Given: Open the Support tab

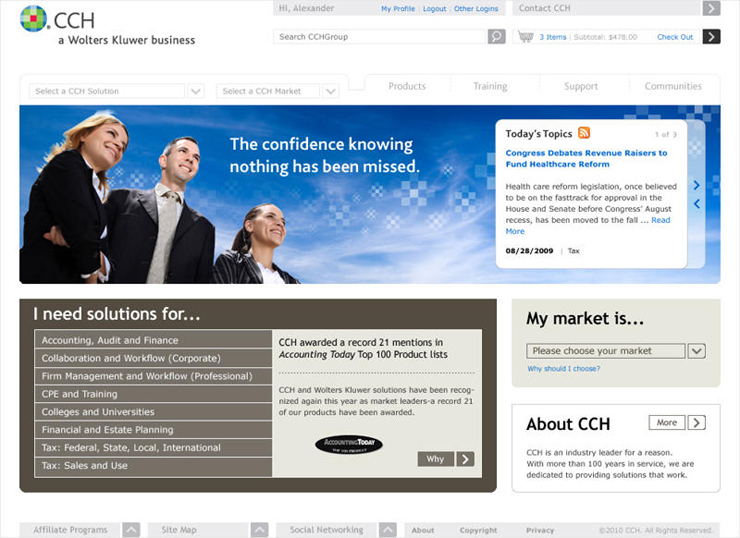Looking at the screenshot, I should (x=581, y=86).
